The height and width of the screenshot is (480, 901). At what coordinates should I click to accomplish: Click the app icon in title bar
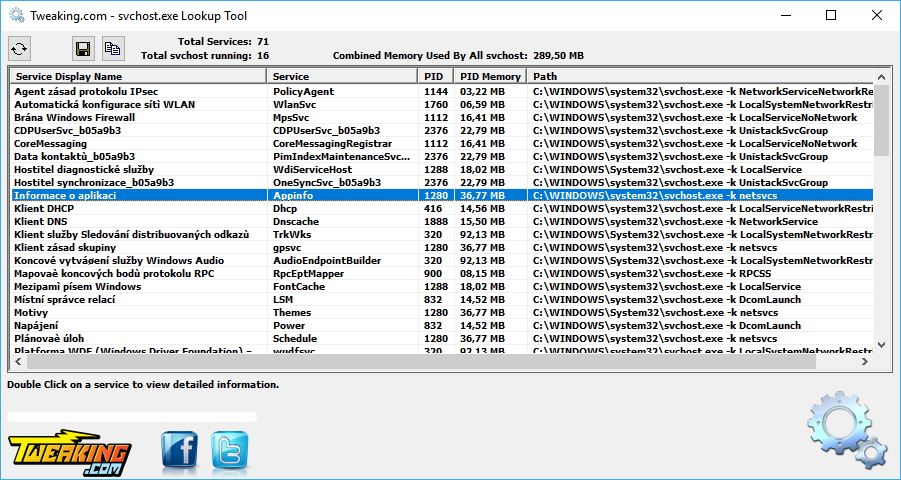coord(17,16)
